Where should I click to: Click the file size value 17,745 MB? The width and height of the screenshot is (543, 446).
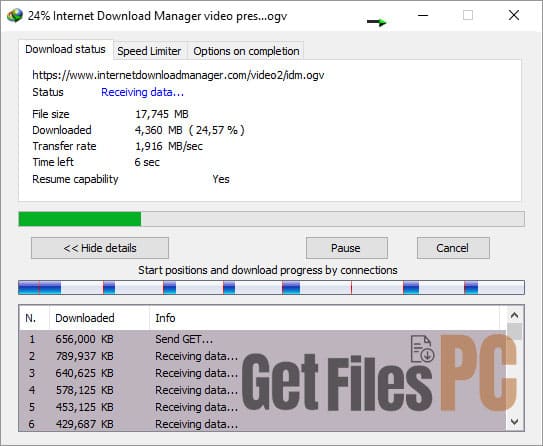tap(162, 114)
